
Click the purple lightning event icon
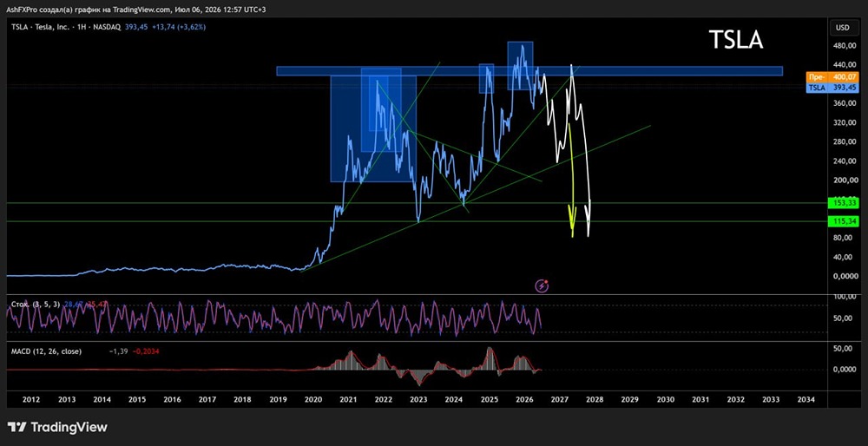click(542, 285)
